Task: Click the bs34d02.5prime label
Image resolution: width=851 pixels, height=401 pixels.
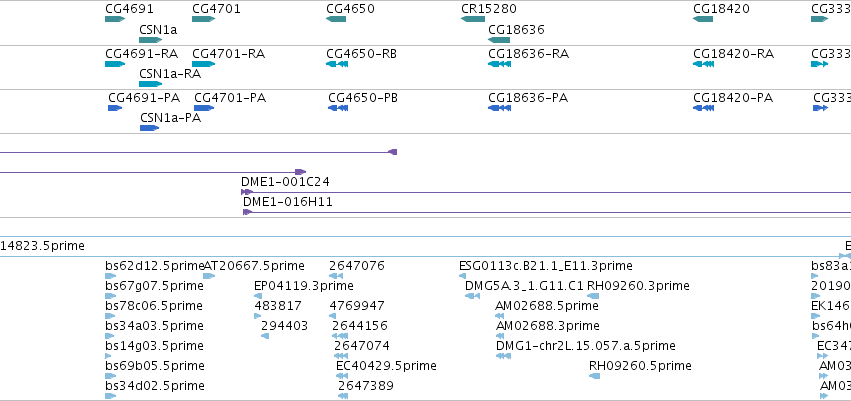Action: (155, 386)
